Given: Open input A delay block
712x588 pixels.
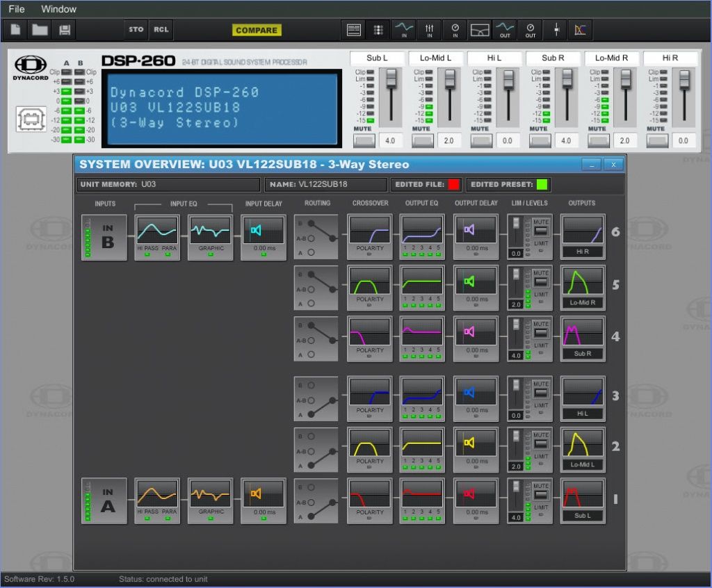Looking at the screenshot, I should 264,501.
